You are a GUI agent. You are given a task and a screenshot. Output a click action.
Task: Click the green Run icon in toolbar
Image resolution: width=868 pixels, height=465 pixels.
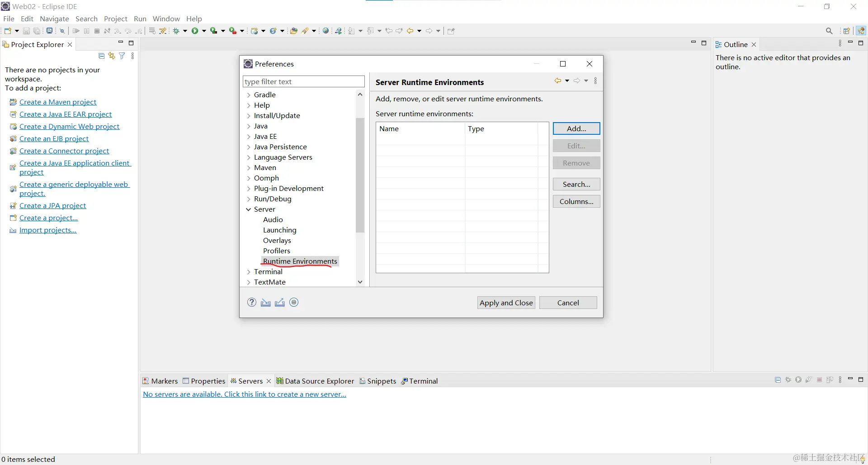point(195,31)
